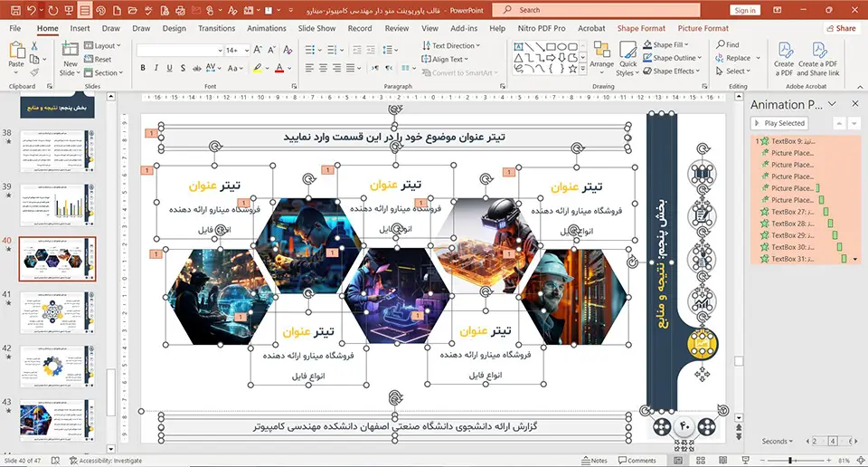Toggle Underline formatting
The height and width of the screenshot is (467, 868).
pyautogui.click(x=169, y=68)
